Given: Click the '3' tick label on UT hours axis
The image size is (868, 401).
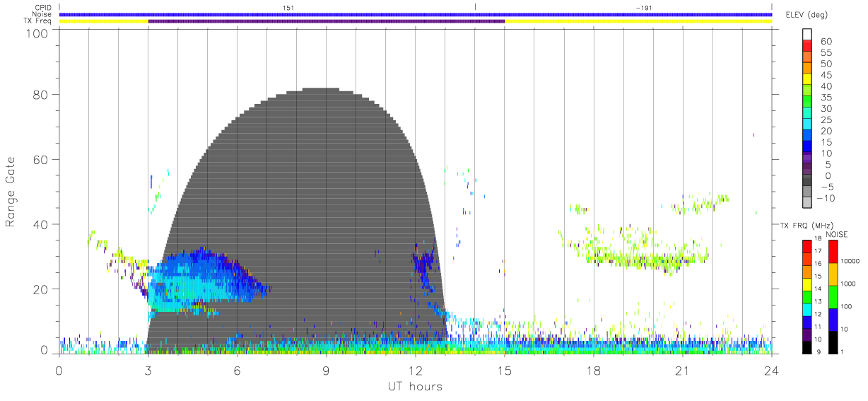Looking at the screenshot, I should point(148,371).
